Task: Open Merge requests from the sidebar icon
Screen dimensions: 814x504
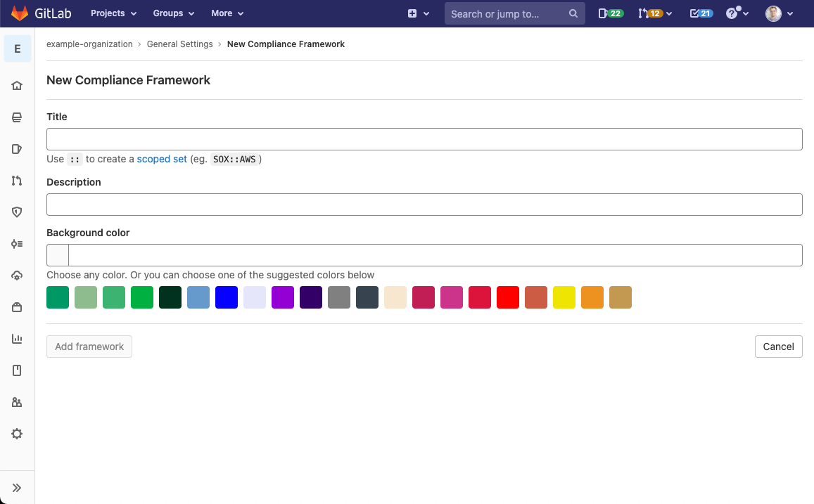Action: pos(17,180)
